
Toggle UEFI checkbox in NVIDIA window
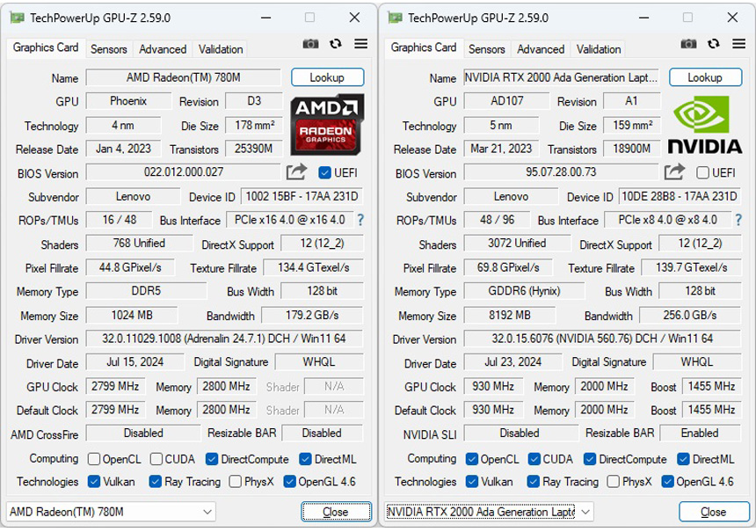tap(702, 172)
